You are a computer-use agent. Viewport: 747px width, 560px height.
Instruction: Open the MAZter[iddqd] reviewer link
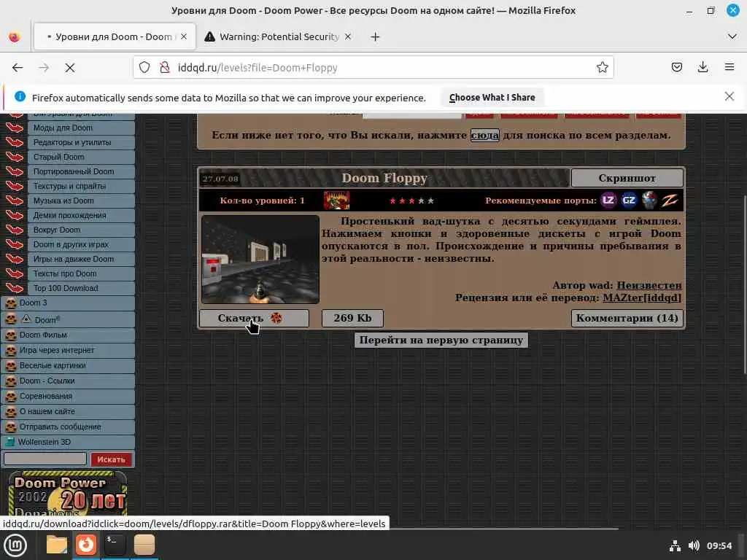(642, 297)
